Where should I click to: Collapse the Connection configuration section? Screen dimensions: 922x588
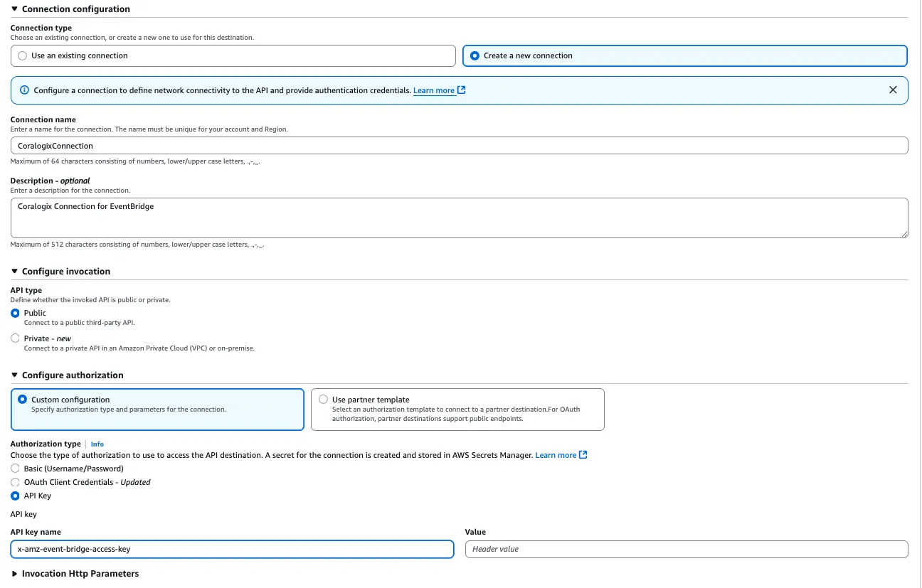click(x=14, y=9)
